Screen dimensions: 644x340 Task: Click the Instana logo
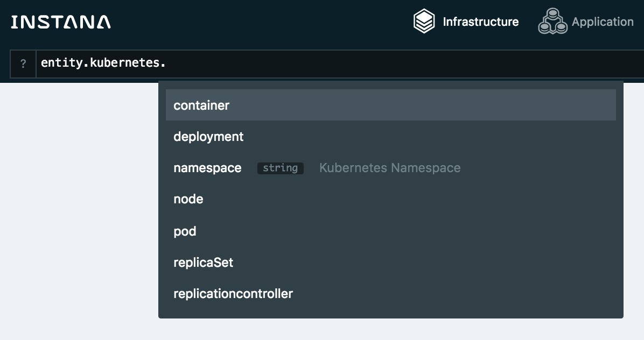click(x=61, y=22)
